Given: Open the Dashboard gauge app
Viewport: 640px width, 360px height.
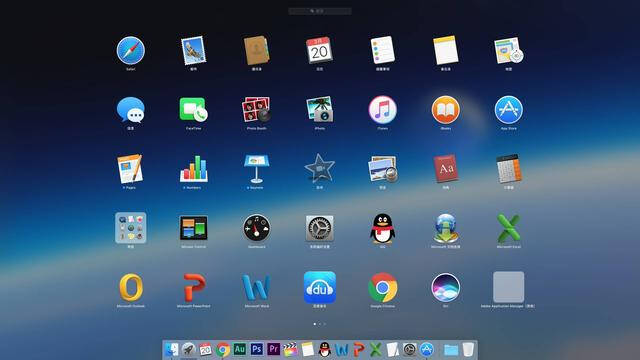Looking at the screenshot, I should pyautogui.click(x=256, y=228).
